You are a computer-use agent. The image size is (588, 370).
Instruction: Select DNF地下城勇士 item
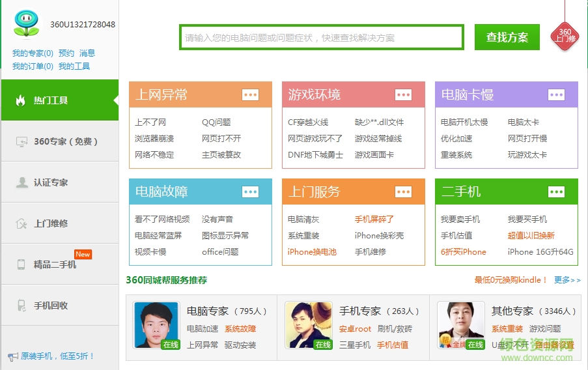(315, 154)
